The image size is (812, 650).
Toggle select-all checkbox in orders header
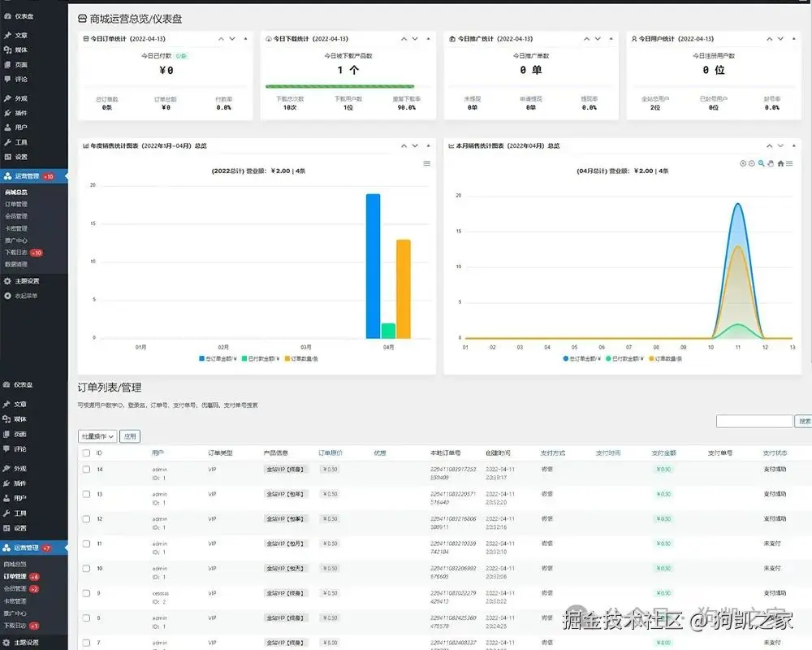tap(87, 453)
